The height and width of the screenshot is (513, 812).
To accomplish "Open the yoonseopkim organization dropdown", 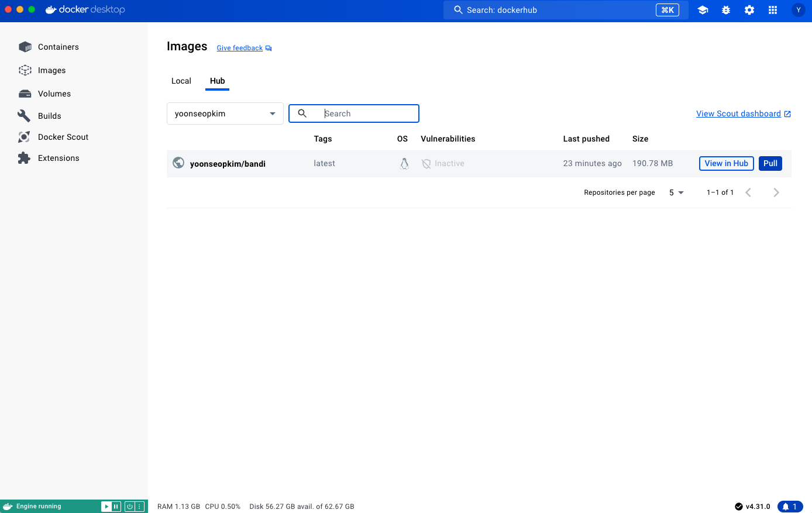I will click(x=225, y=113).
